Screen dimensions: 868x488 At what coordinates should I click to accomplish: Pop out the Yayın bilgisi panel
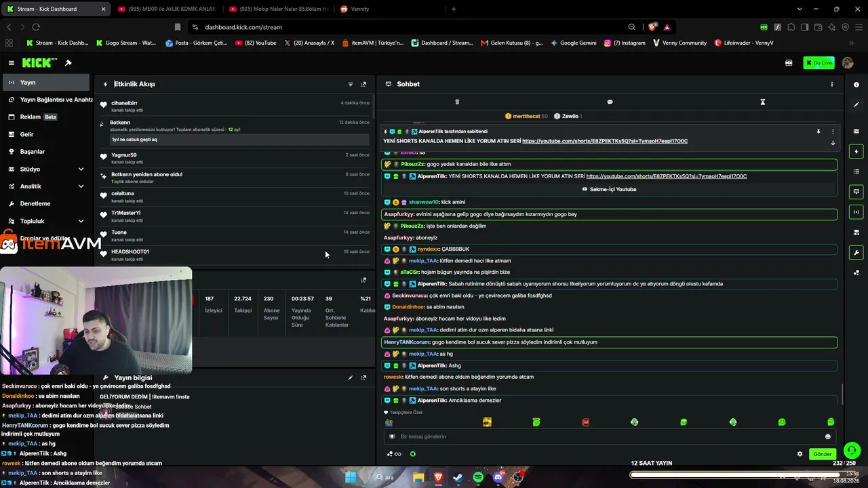coord(363,378)
